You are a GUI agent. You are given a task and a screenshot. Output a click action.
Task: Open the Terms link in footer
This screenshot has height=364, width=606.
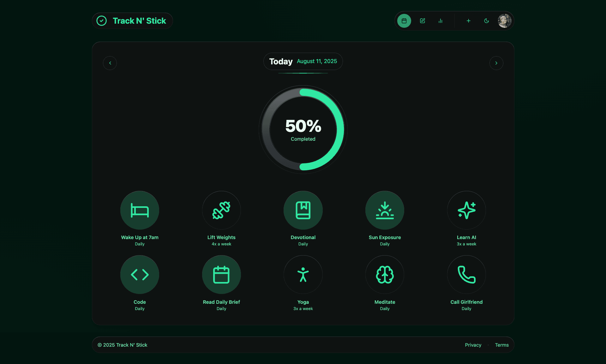[x=501, y=345]
